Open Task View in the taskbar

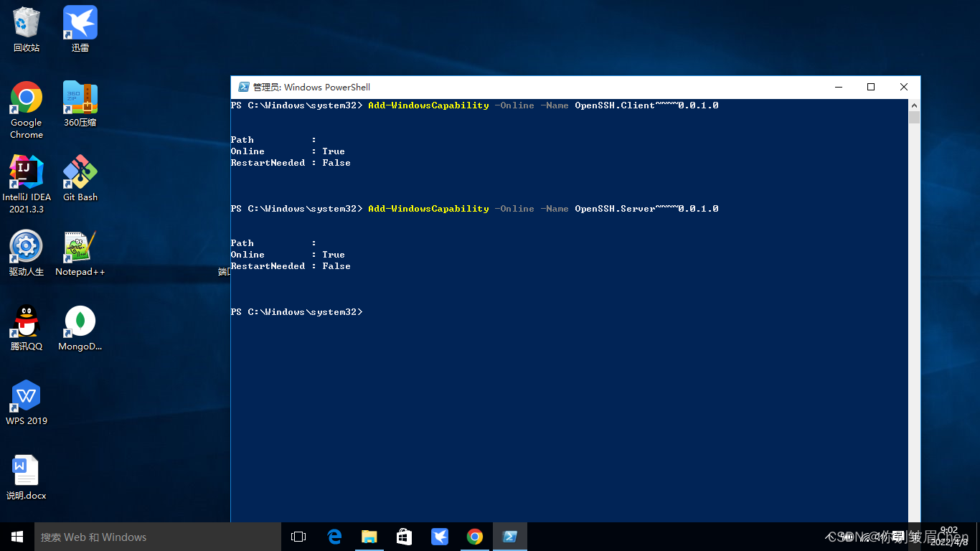click(x=298, y=537)
